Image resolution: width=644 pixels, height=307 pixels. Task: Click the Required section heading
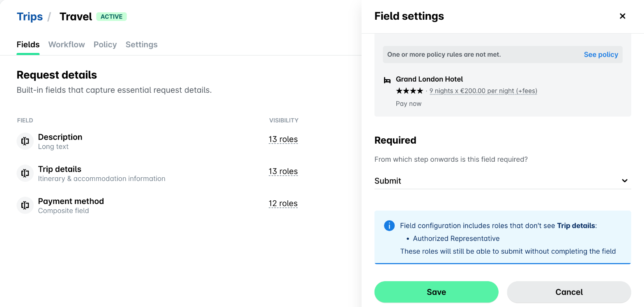[x=395, y=140]
